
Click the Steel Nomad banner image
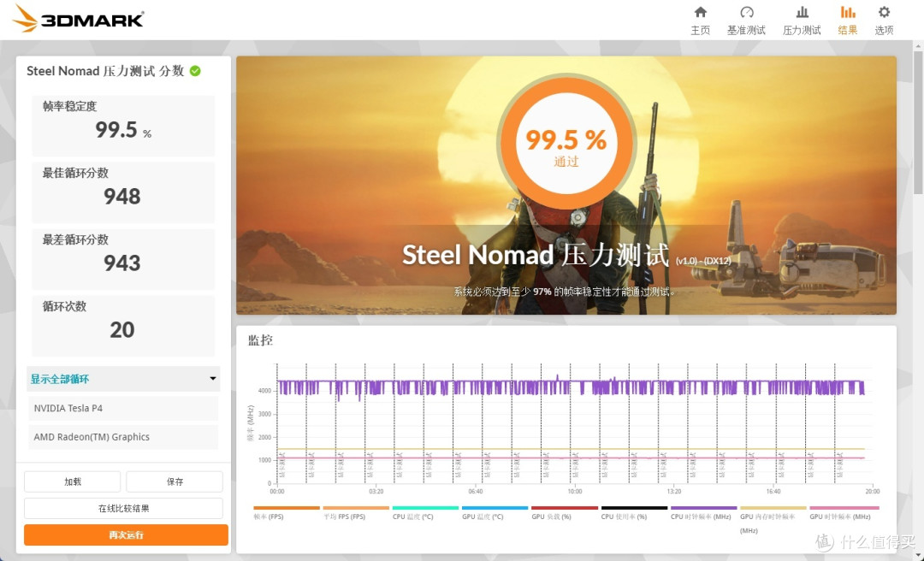[566, 185]
